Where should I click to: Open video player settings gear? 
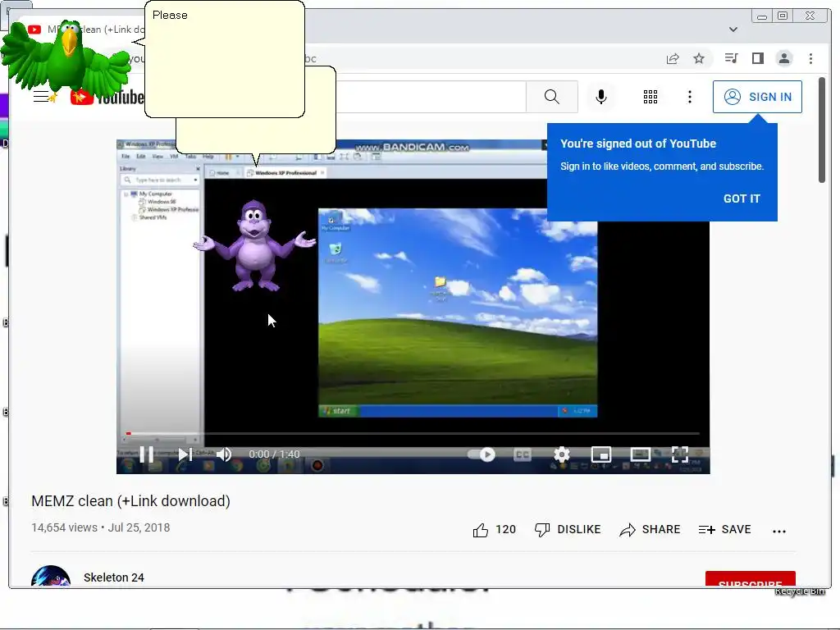coord(561,454)
